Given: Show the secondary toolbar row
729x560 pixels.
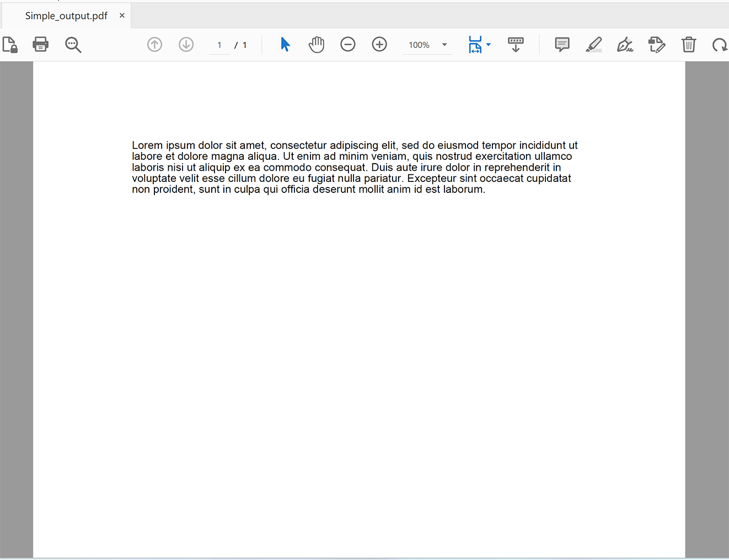Looking at the screenshot, I should 516,45.
